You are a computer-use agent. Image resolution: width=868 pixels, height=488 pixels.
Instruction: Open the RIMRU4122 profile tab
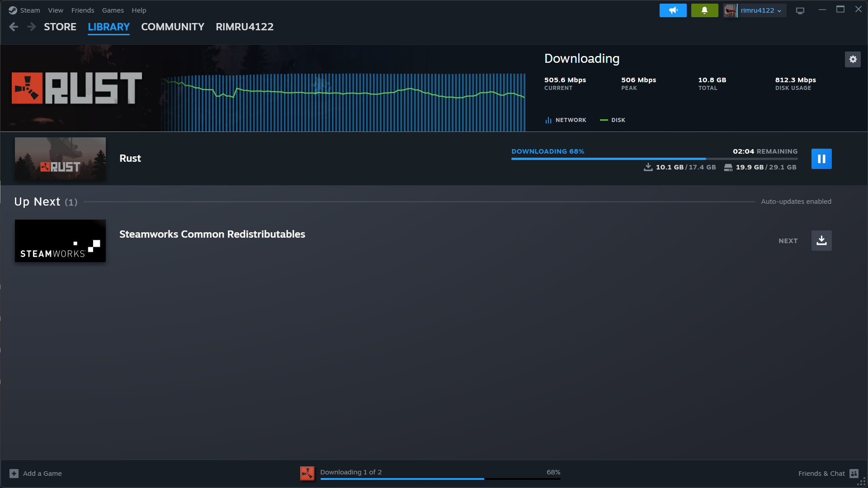click(245, 27)
